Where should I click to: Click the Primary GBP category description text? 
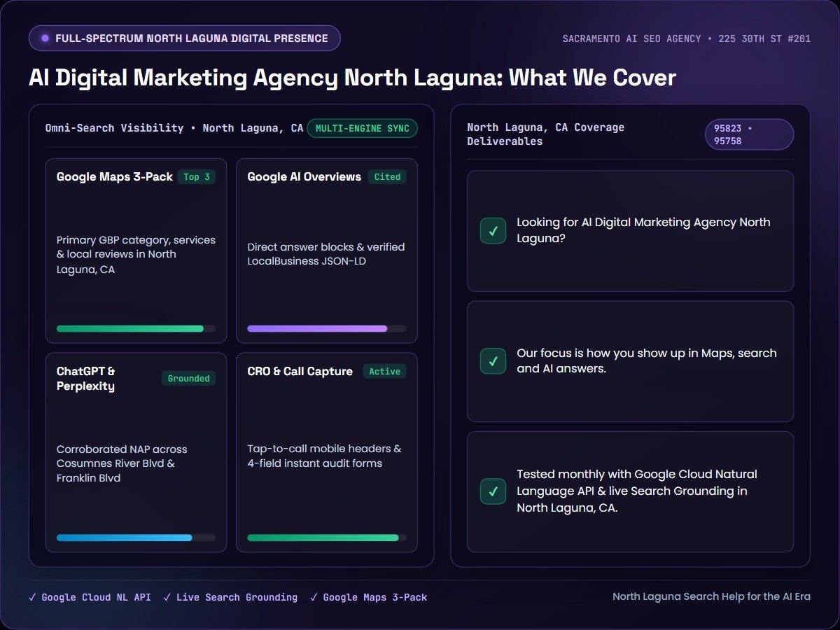click(136, 254)
